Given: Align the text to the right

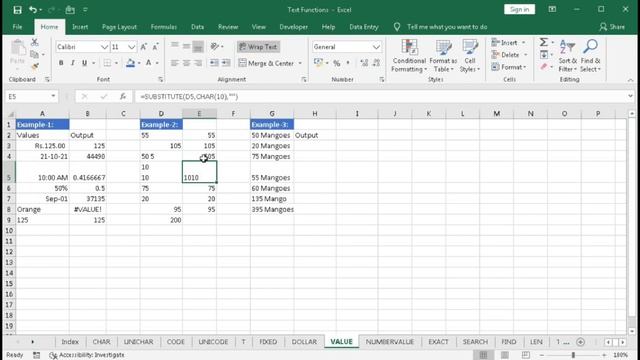Looking at the screenshot, I should click(198, 63).
